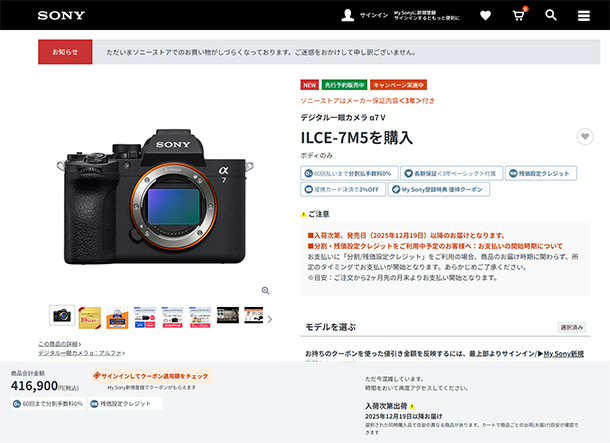Select the third orange-blue campaign thumbnail

tap(117, 318)
